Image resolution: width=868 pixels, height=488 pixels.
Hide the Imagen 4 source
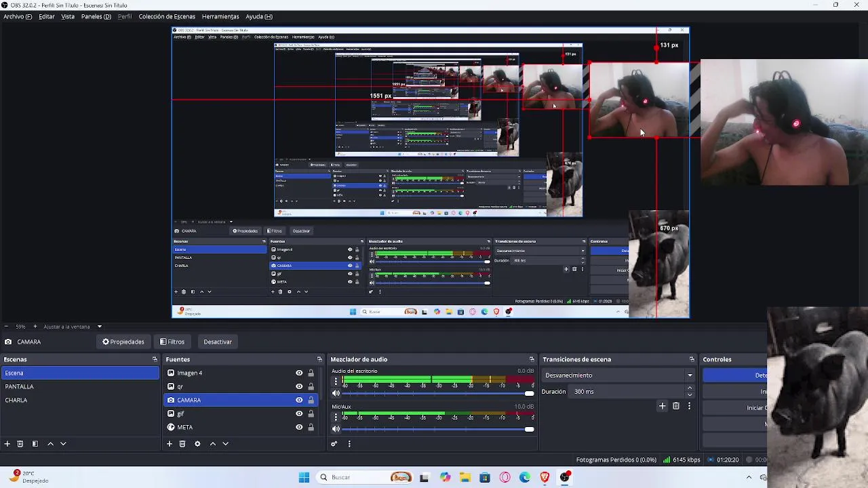299,373
